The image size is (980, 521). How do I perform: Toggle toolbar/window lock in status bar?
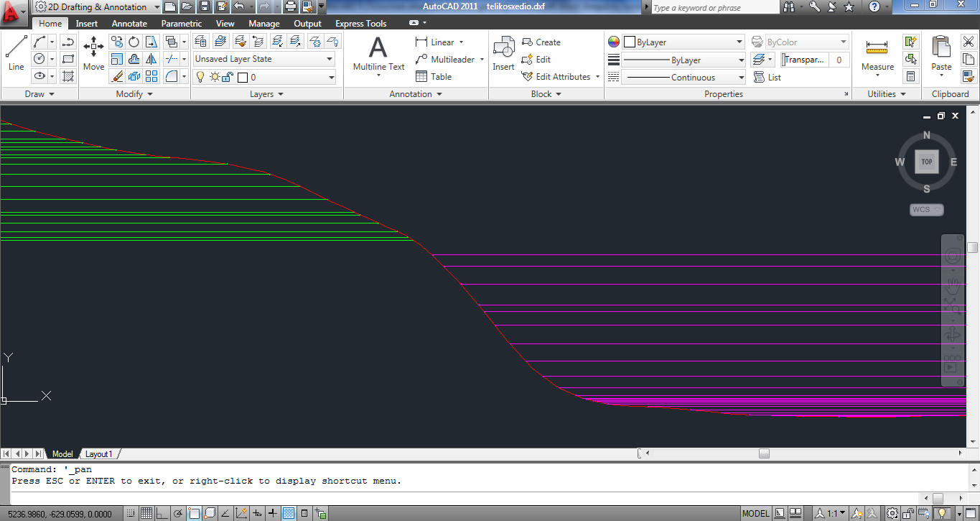(909, 513)
